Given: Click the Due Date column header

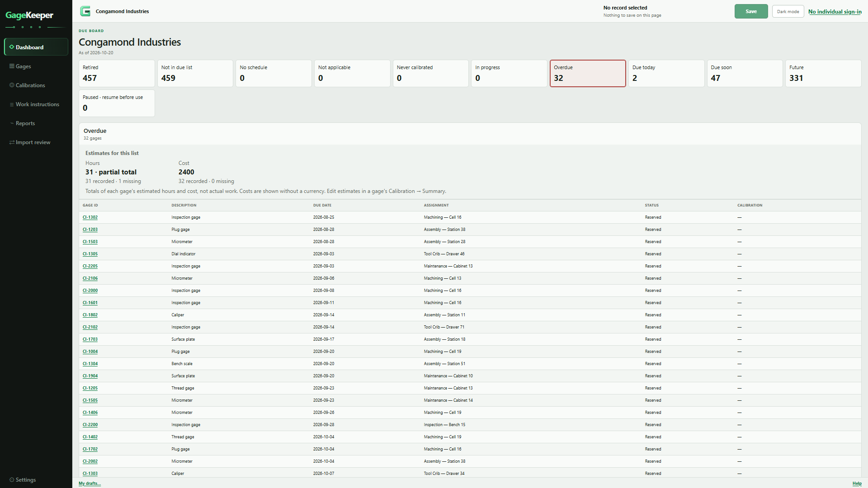Looking at the screenshot, I should [322, 205].
